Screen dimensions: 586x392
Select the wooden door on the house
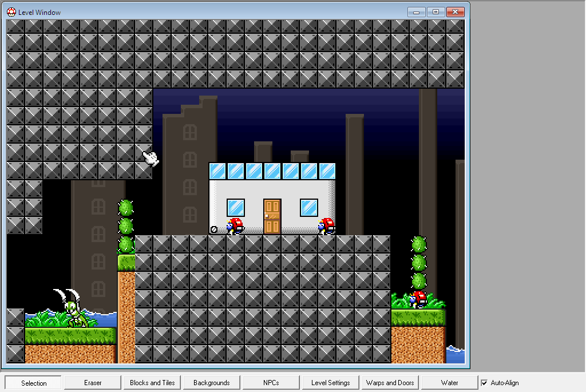click(272, 216)
